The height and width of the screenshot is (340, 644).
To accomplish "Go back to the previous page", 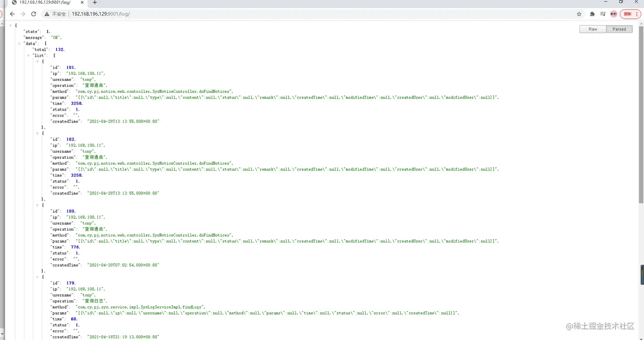I will point(12,14).
